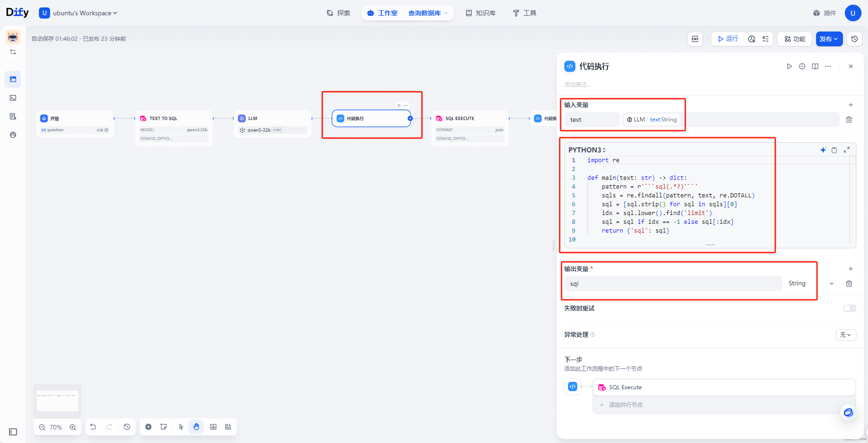Open the 查询数据库 app dropdown
Viewport: 868px width, 443px height.
pyautogui.click(x=428, y=13)
